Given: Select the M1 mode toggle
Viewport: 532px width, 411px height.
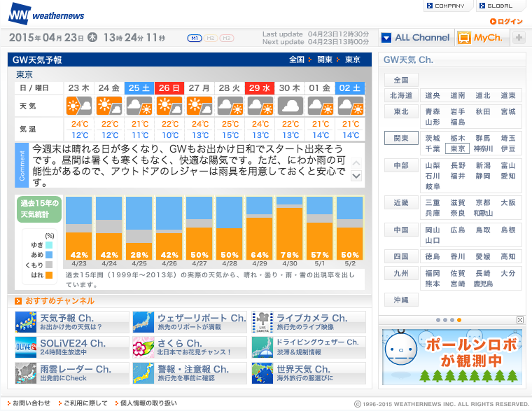Looking at the screenshot, I should point(195,38).
